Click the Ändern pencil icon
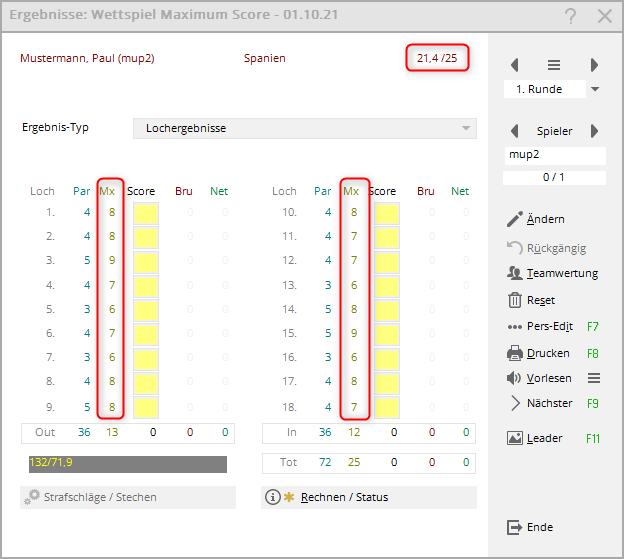 click(515, 219)
